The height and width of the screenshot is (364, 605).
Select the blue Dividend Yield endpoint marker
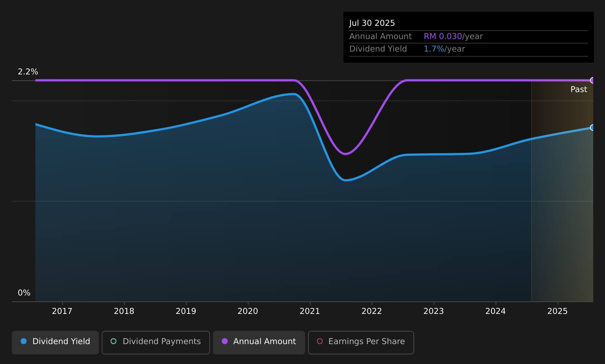pos(592,127)
